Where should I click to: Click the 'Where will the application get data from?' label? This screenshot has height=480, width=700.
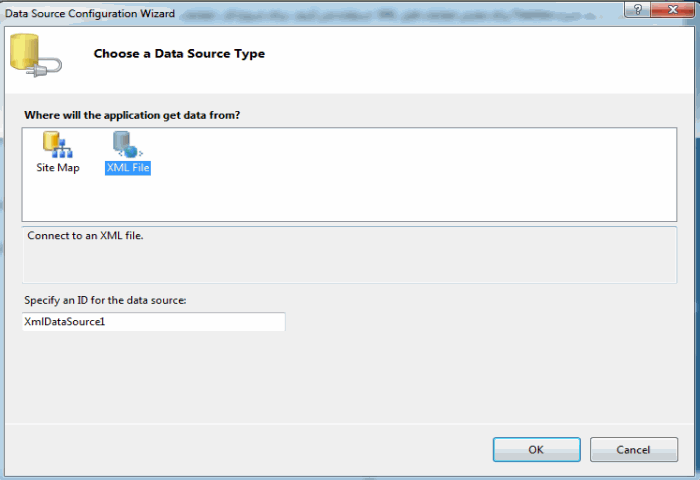tap(132, 115)
